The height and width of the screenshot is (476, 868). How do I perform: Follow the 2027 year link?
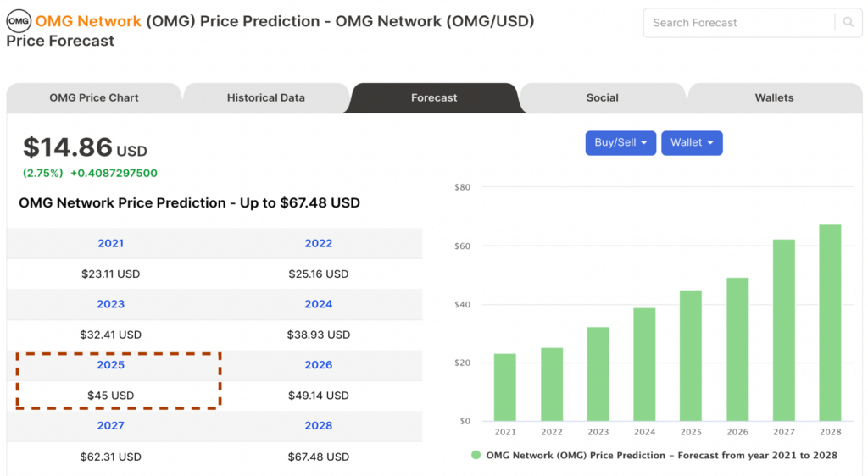(x=111, y=426)
